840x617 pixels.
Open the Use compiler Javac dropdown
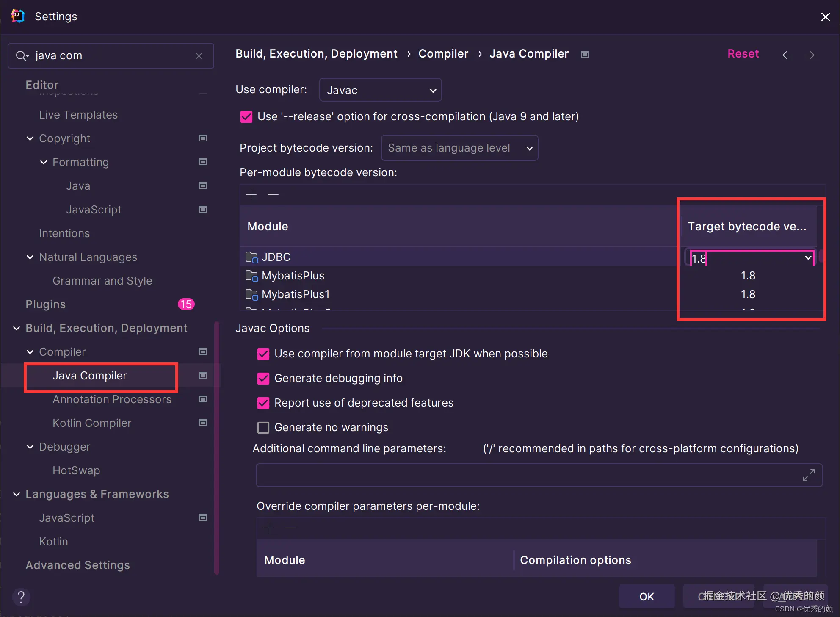pos(380,90)
